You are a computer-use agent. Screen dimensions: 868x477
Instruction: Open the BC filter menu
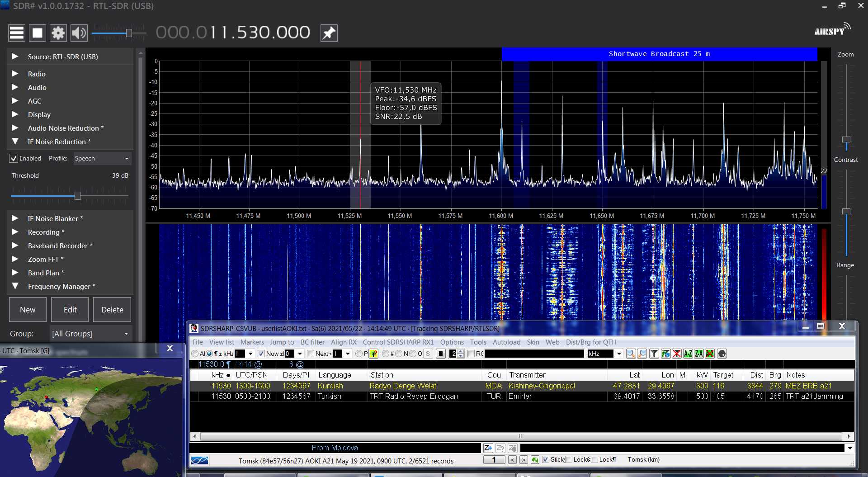click(312, 342)
